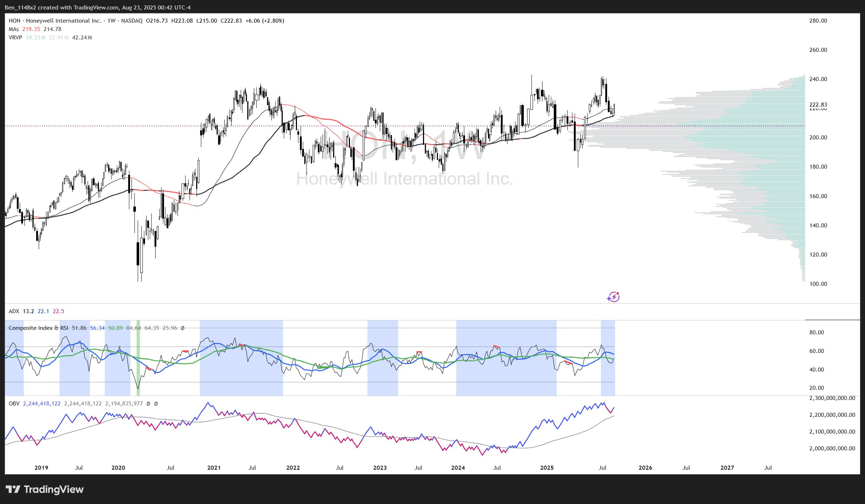
Task: Click the red MA value 219.35
Action: (x=31, y=29)
